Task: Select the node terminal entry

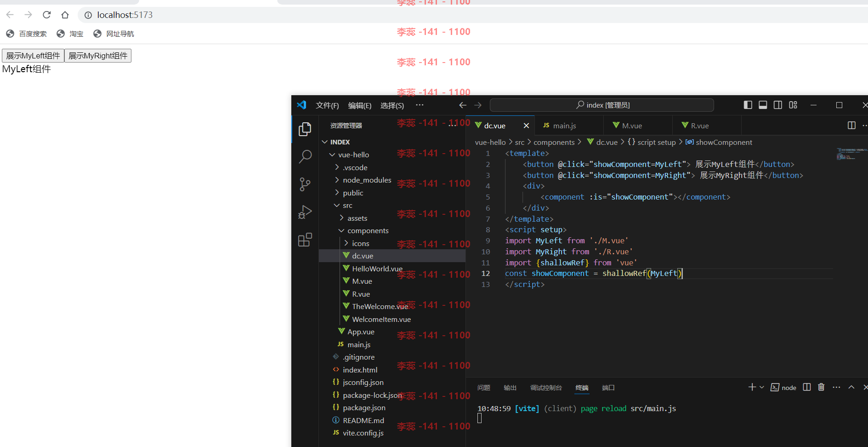Action: click(x=783, y=388)
